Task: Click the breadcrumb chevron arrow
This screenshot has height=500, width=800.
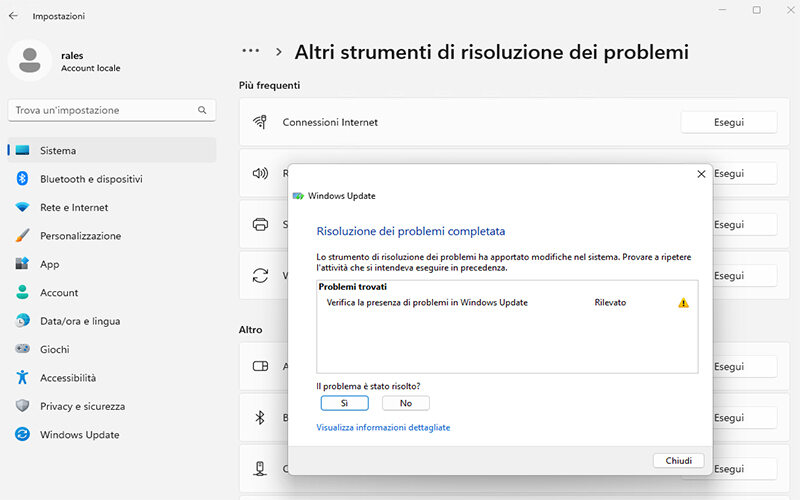Action: pos(279,52)
